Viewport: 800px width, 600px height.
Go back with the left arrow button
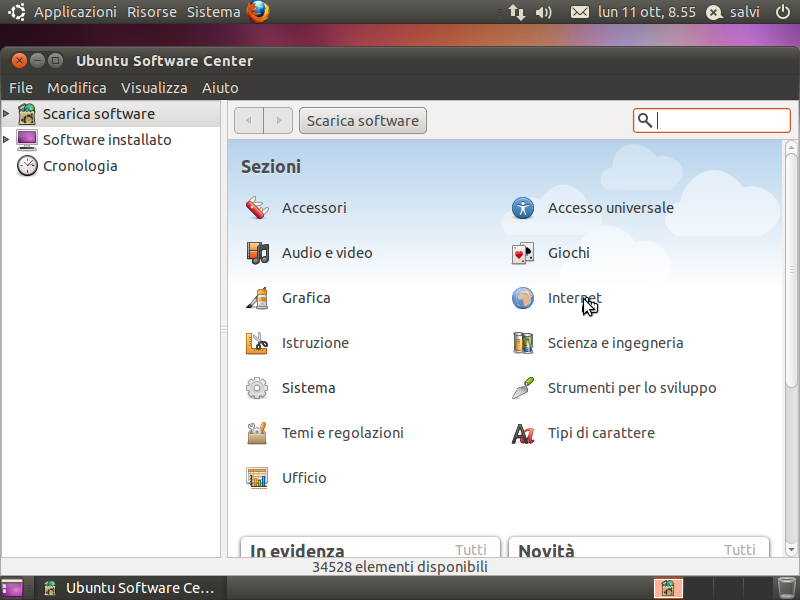coord(249,121)
